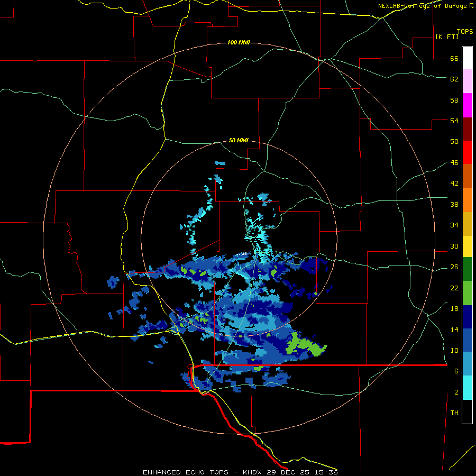Click the black TH threshold swatch
Image resolution: width=476 pixels, height=476 pixels.
(467, 411)
